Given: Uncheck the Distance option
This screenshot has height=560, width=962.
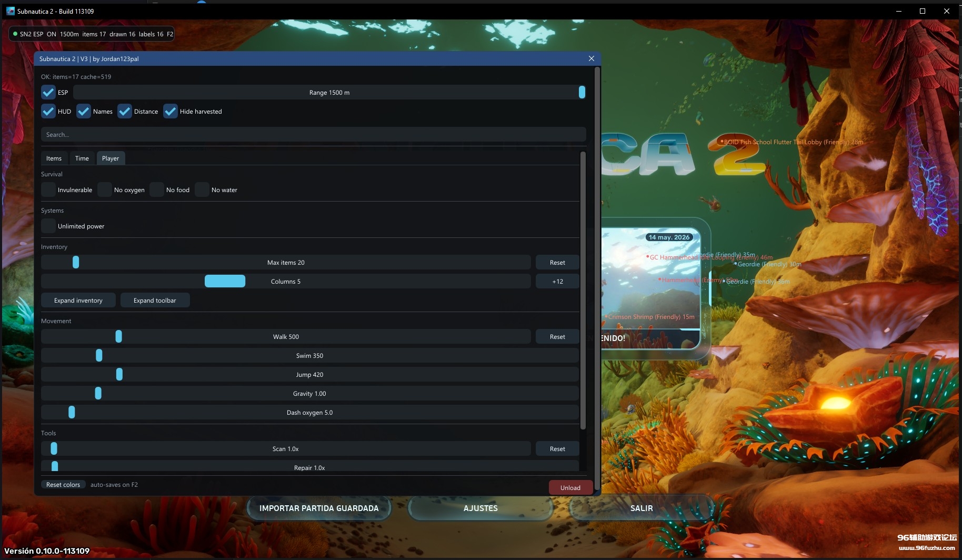Looking at the screenshot, I should pos(125,112).
